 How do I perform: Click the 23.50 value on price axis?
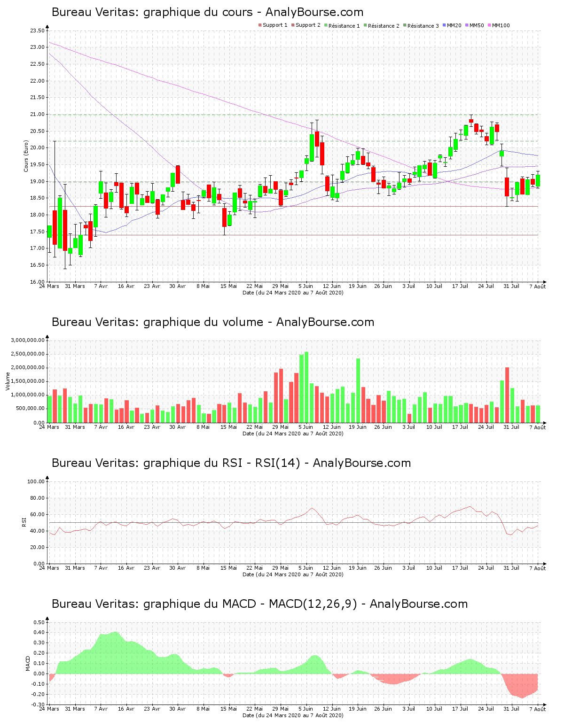tap(37, 31)
